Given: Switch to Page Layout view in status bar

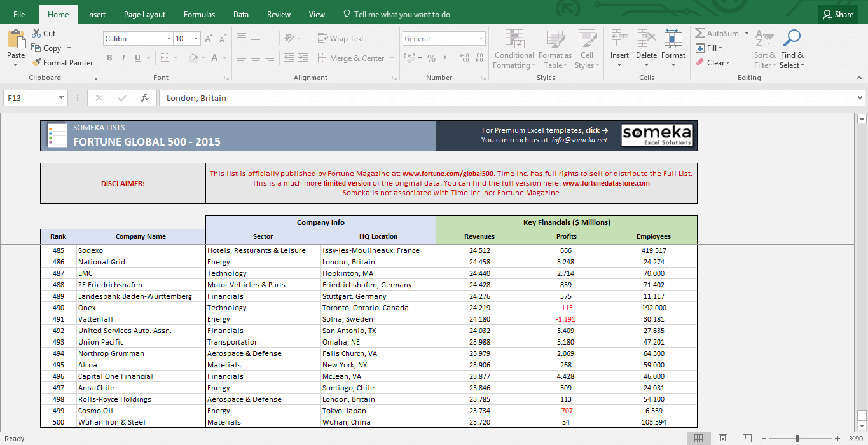Looking at the screenshot, I should click(x=722, y=439).
